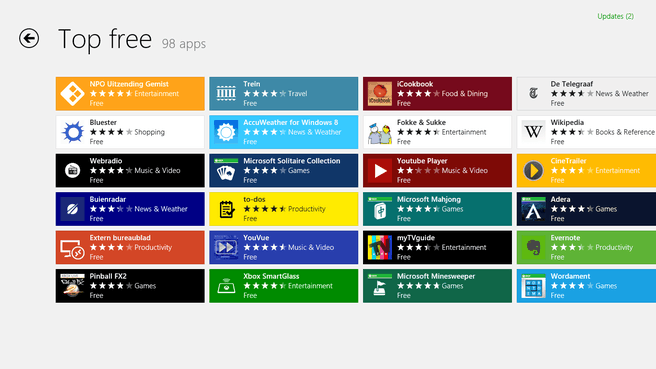The width and height of the screenshot is (656, 369).
Task: Select the Wordament app name
Action: [x=570, y=276]
